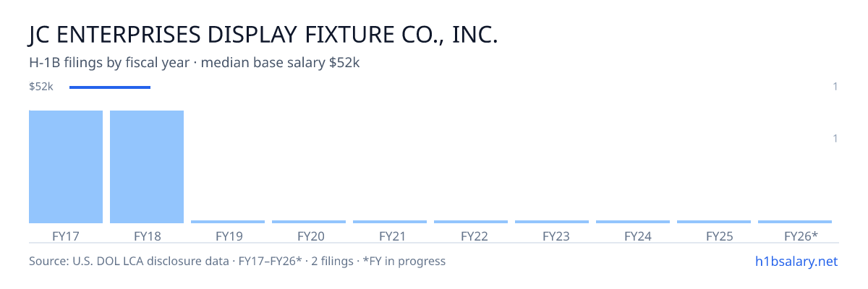Click the FY18 filings bar

coord(147,167)
